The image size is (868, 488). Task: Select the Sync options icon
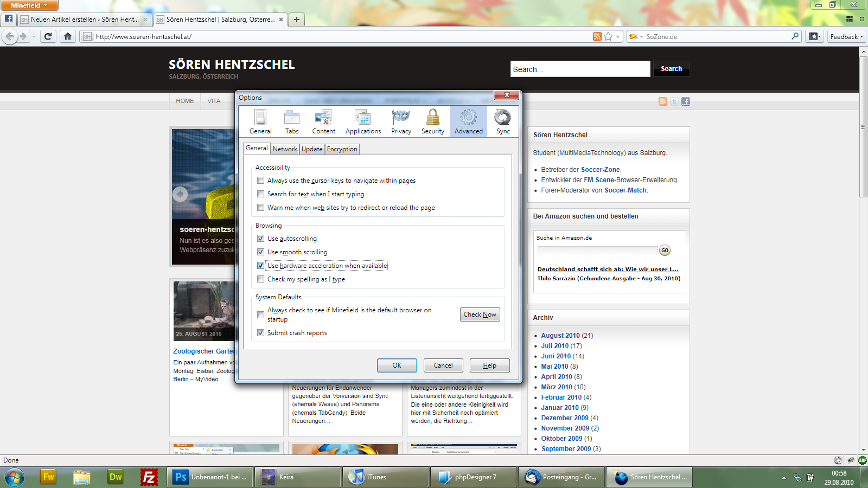pyautogui.click(x=503, y=121)
